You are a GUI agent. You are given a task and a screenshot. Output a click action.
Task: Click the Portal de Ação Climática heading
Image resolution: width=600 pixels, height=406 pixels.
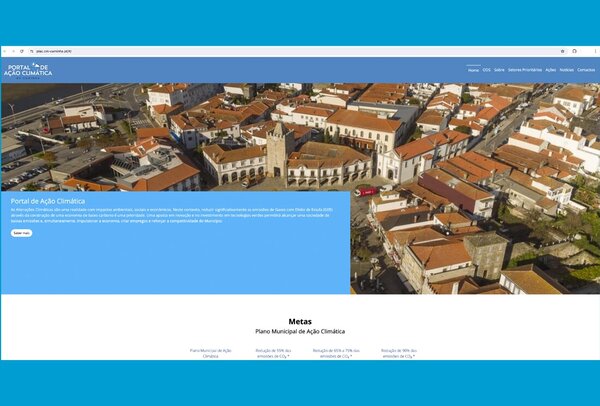48,201
